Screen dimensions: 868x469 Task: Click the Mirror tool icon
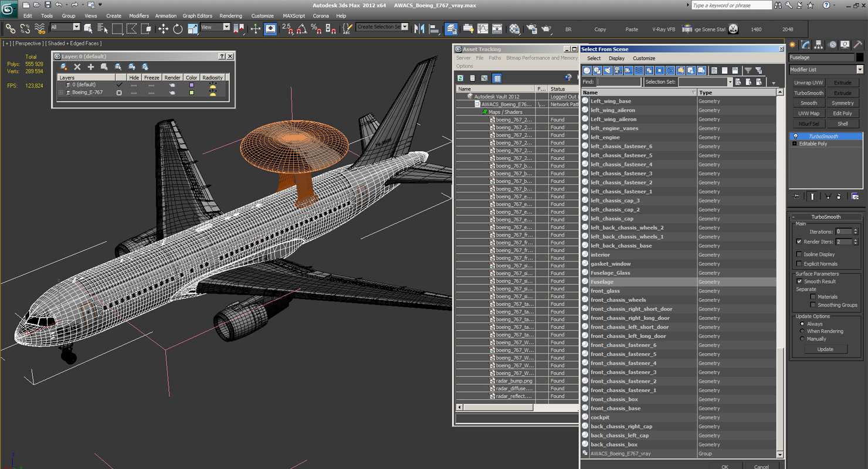pos(419,29)
